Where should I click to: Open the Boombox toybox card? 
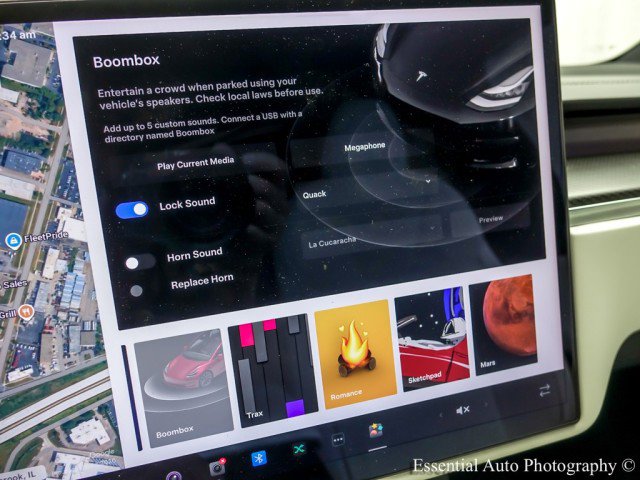click(182, 388)
